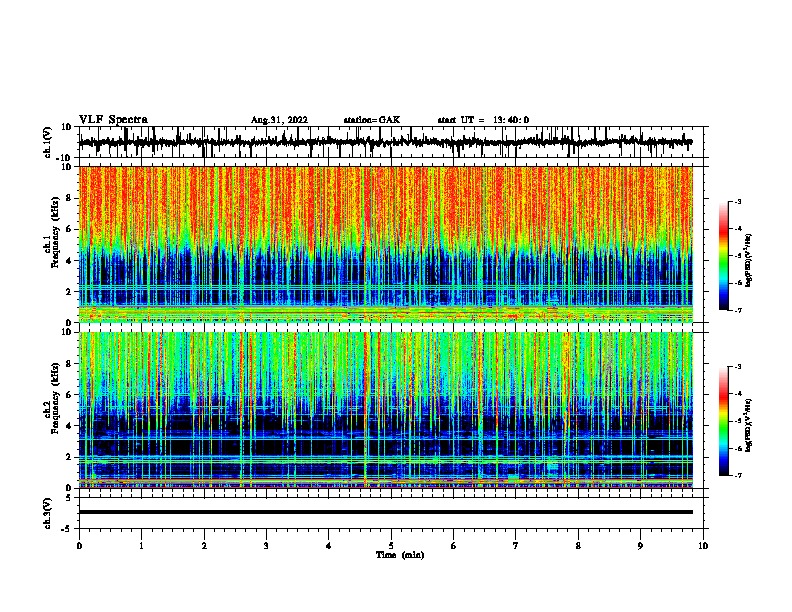792x612 pixels.
Task: Select the date text "Aug.31, 2022"
Action: click(x=279, y=120)
